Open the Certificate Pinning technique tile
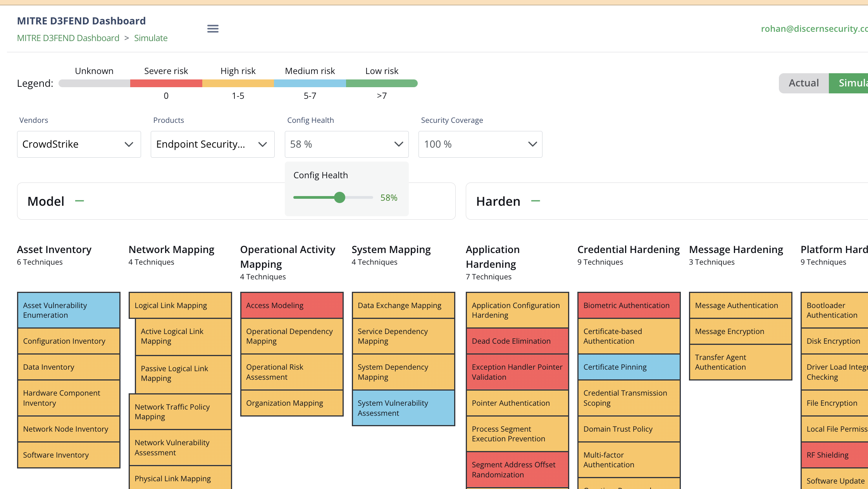 pyautogui.click(x=629, y=367)
